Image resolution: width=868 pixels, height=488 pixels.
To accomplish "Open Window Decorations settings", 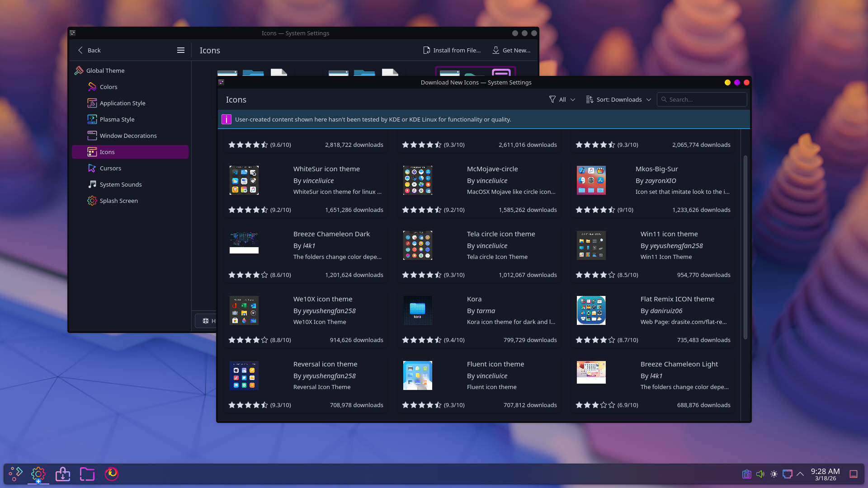I will (128, 136).
